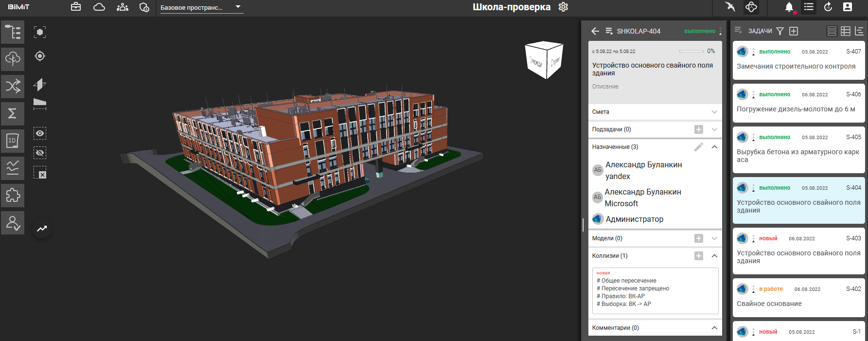This screenshot has width=868, height=341.
Task: Select task S-406 Погружение дизель-молотом
Action: click(798, 103)
